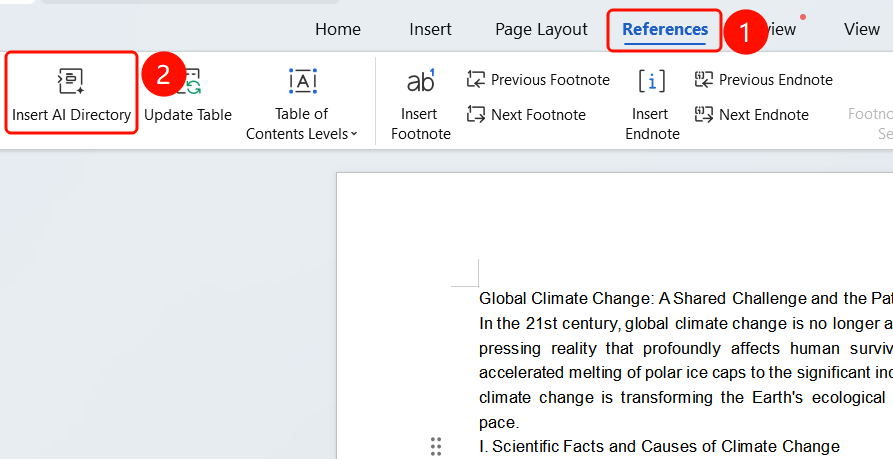
Task: Click the Previous Endnote icon
Action: (x=704, y=79)
